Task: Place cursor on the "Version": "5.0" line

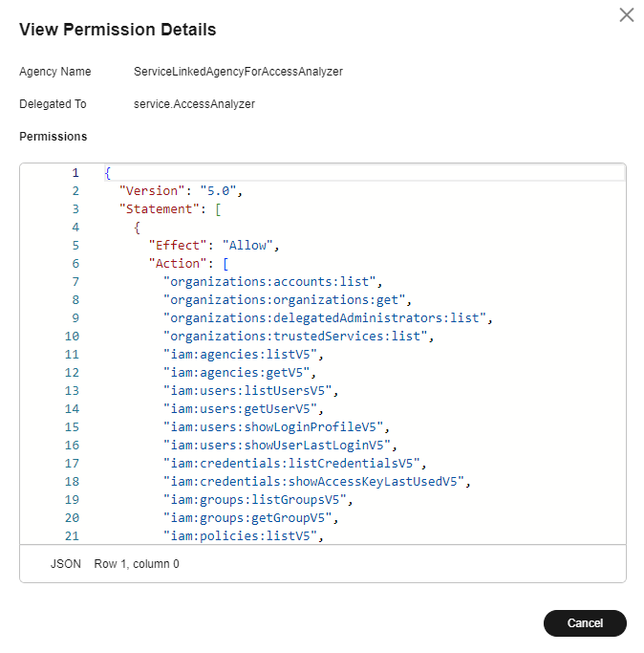Action: tap(182, 190)
